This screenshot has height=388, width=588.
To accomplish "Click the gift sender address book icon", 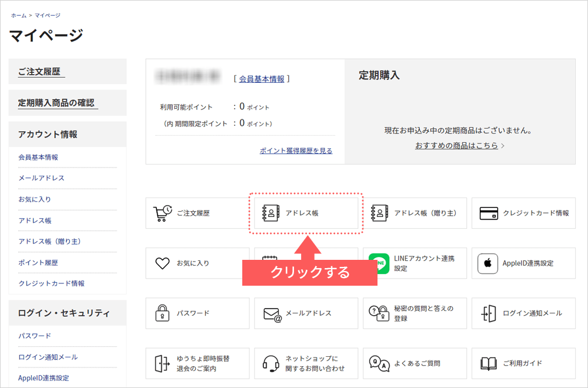I will (380, 213).
